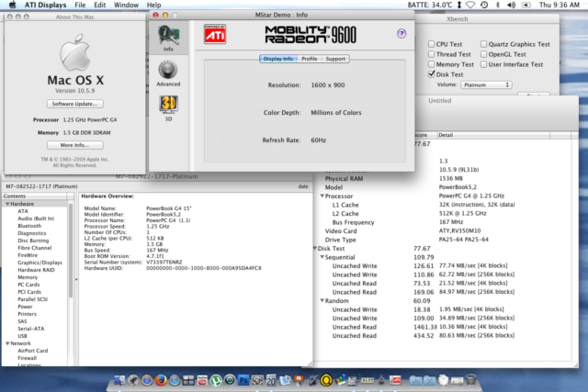Enable the OpenGL Test checkbox
This screenshot has height=392, width=588.
[x=484, y=54]
